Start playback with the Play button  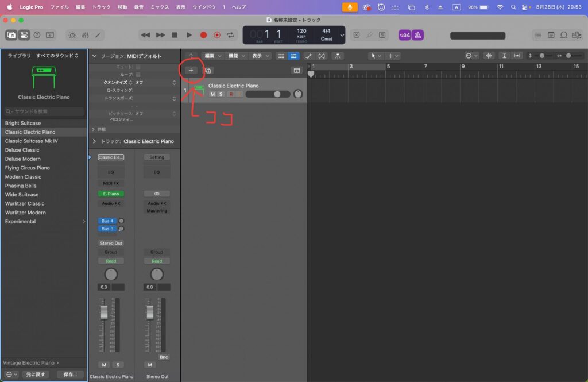(x=189, y=35)
